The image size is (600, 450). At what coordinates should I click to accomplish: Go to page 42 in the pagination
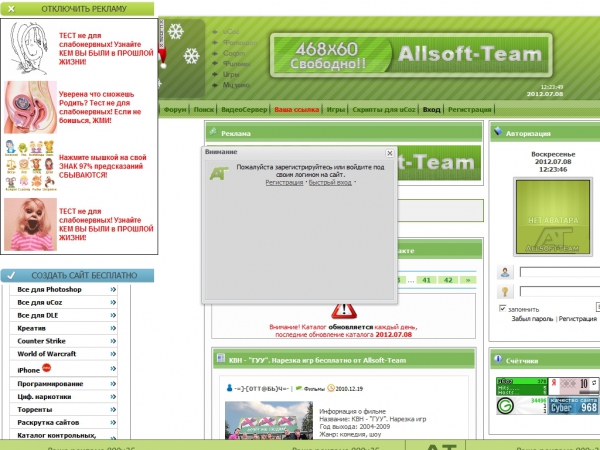coord(448,280)
